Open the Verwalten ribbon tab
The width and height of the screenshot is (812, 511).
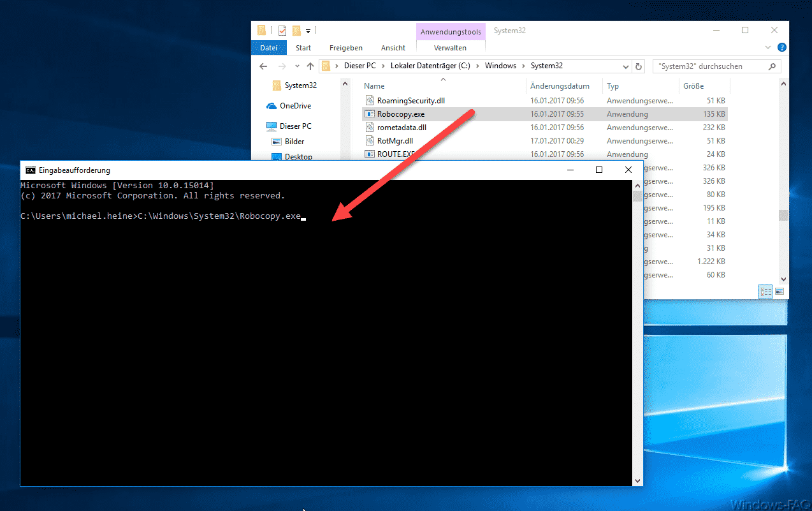coord(450,48)
